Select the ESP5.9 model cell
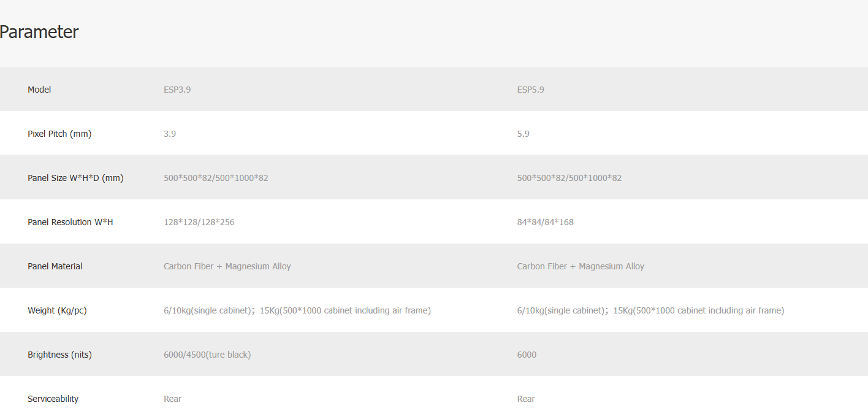868x419 pixels. coord(530,90)
